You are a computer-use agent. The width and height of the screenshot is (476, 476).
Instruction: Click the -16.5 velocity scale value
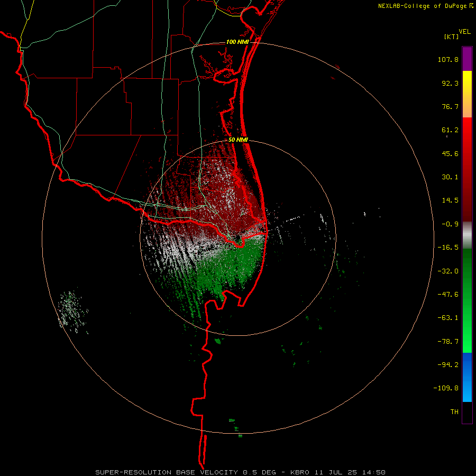pyautogui.click(x=448, y=248)
